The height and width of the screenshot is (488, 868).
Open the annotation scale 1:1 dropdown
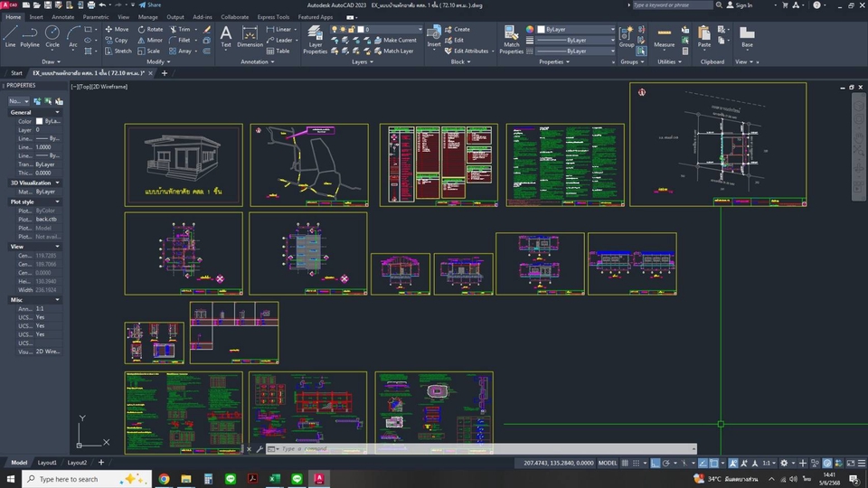click(767, 463)
